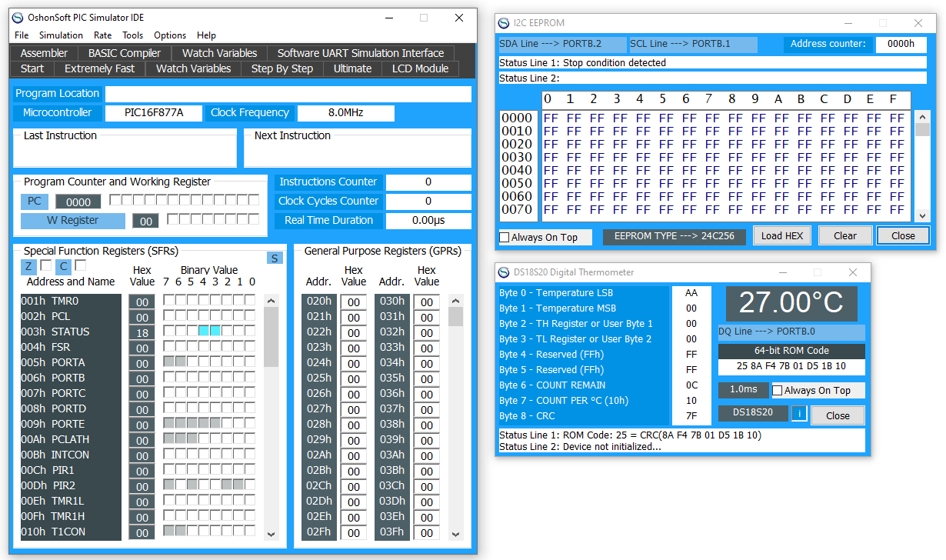
Task: Click the SFRs scrollbar down arrow
Action: [x=271, y=533]
